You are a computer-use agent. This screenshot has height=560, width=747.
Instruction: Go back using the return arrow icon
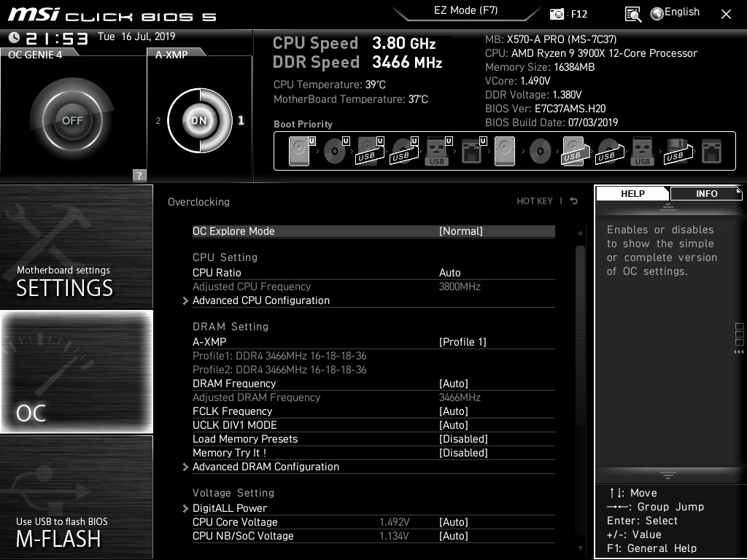point(574,201)
